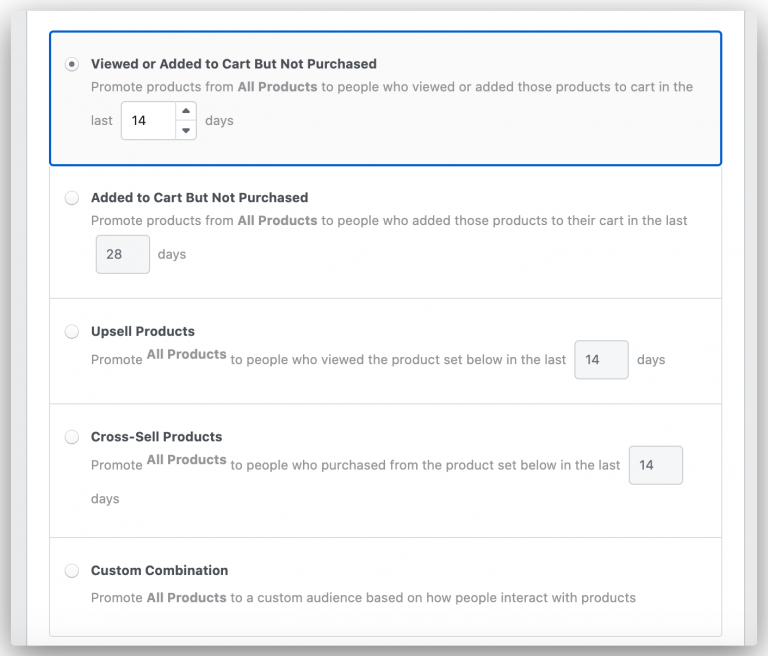Open All Products set in Upsell row
The height and width of the screenshot is (656, 768).
click(x=186, y=354)
